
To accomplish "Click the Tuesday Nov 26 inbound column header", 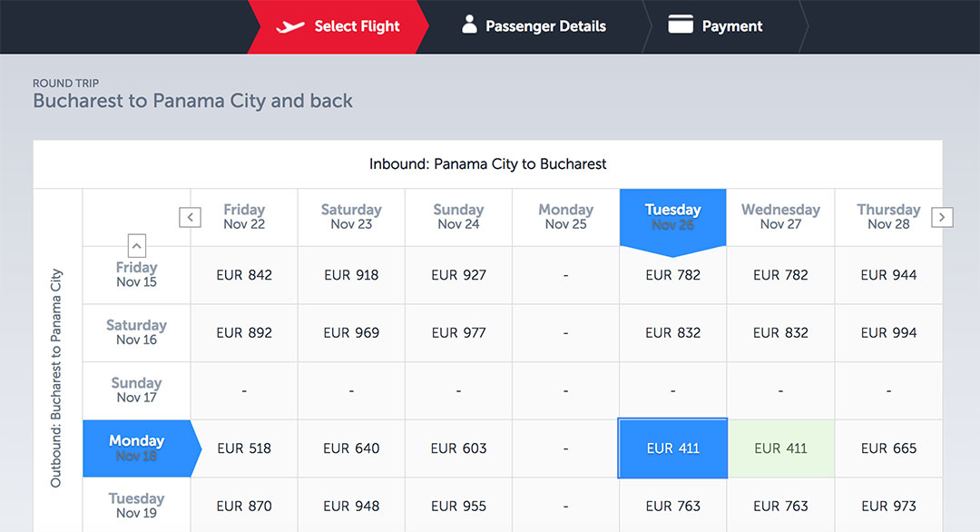I will 672,216.
